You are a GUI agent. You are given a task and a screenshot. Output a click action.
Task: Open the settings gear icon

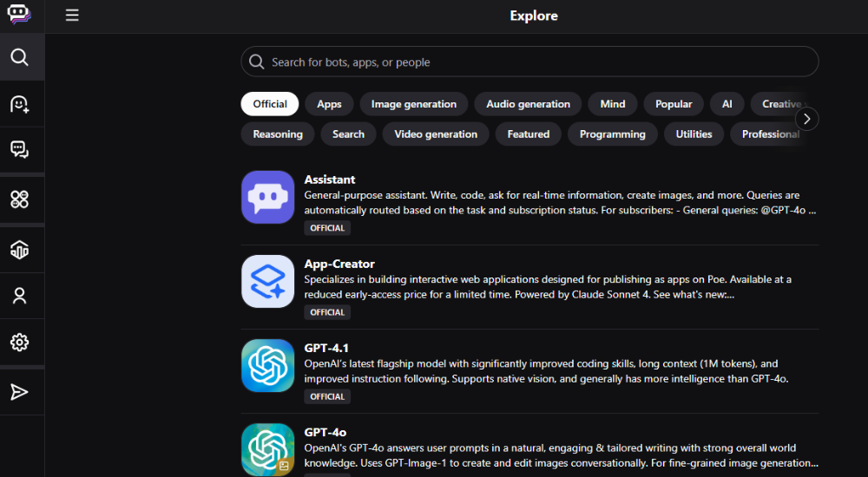pyautogui.click(x=19, y=342)
